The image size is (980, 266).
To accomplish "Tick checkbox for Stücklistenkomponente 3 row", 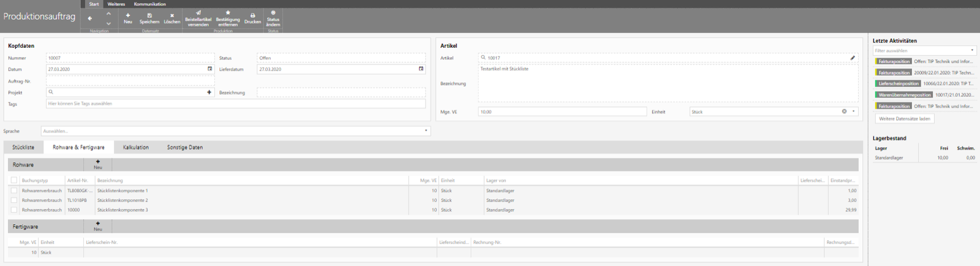I will coord(14,210).
